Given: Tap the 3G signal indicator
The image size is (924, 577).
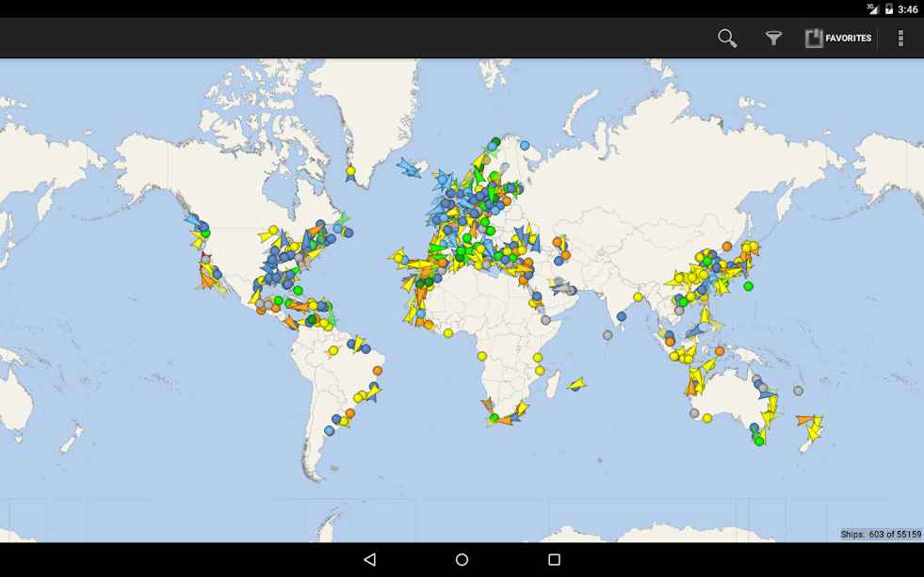Looking at the screenshot, I should 873,8.
